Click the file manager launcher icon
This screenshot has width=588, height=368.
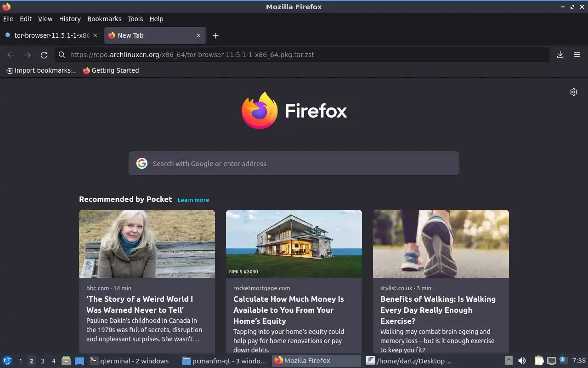(x=66, y=361)
